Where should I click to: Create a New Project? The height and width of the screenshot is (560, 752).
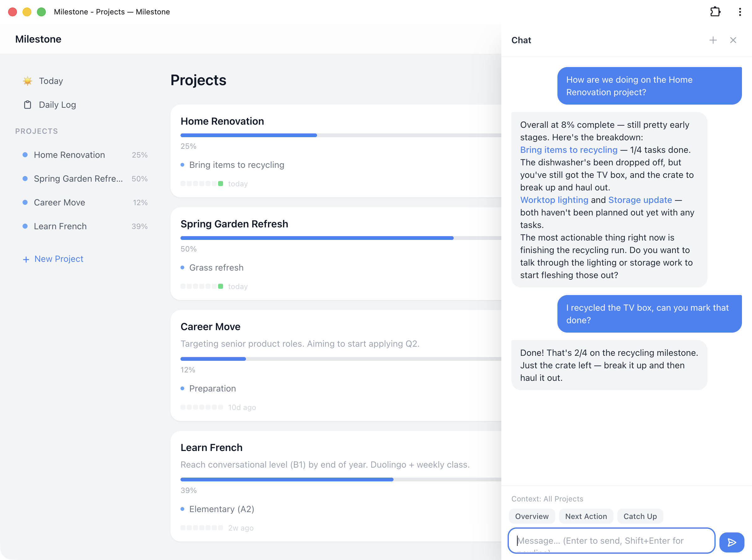pyautogui.click(x=59, y=259)
